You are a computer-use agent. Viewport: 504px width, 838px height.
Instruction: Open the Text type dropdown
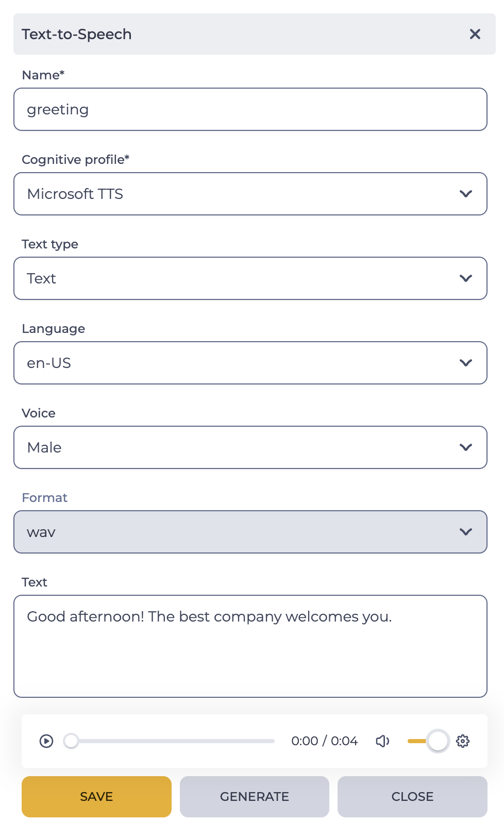[250, 278]
